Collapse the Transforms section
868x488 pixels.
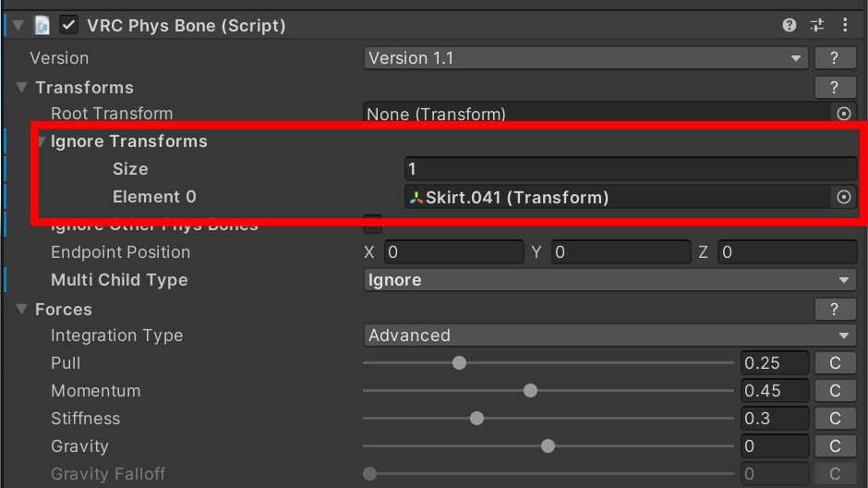[22, 88]
